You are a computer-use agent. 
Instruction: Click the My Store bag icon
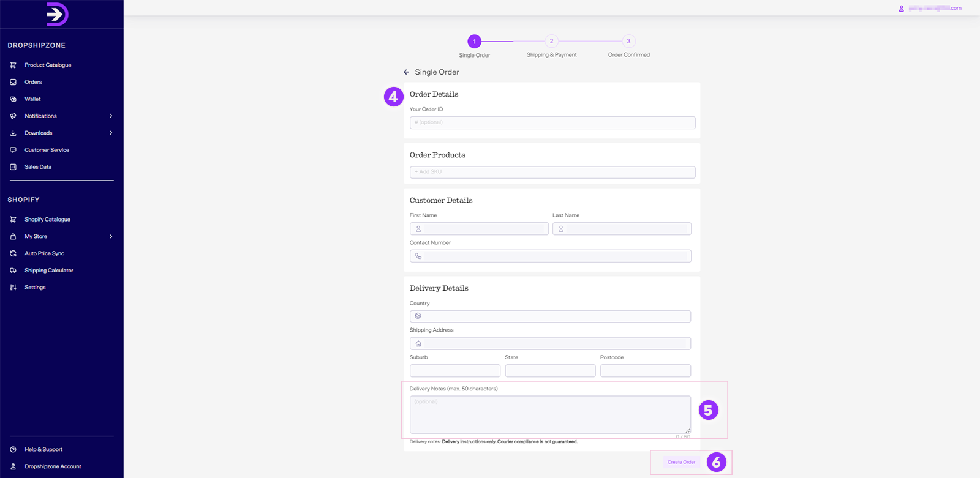(13, 236)
